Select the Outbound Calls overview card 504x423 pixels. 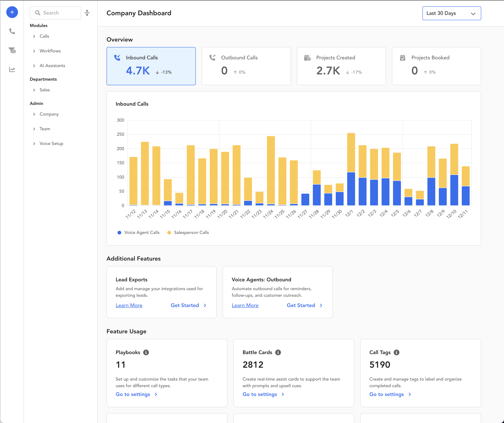click(x=246, y=66)
